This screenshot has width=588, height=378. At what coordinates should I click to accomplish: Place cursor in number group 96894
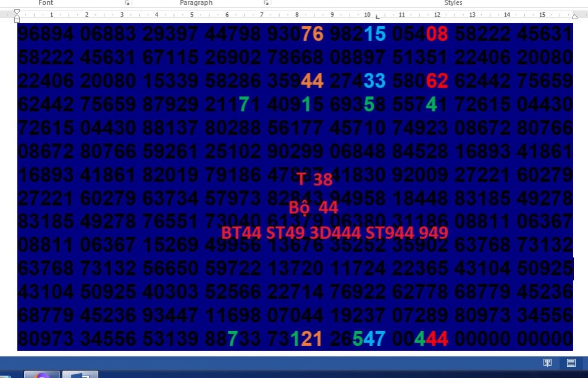tap(45, 33)
